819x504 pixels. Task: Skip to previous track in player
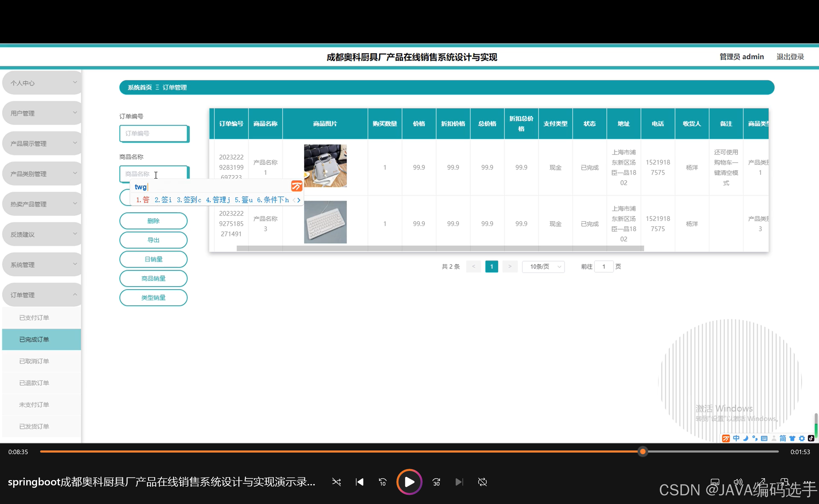tap(359, 482)
